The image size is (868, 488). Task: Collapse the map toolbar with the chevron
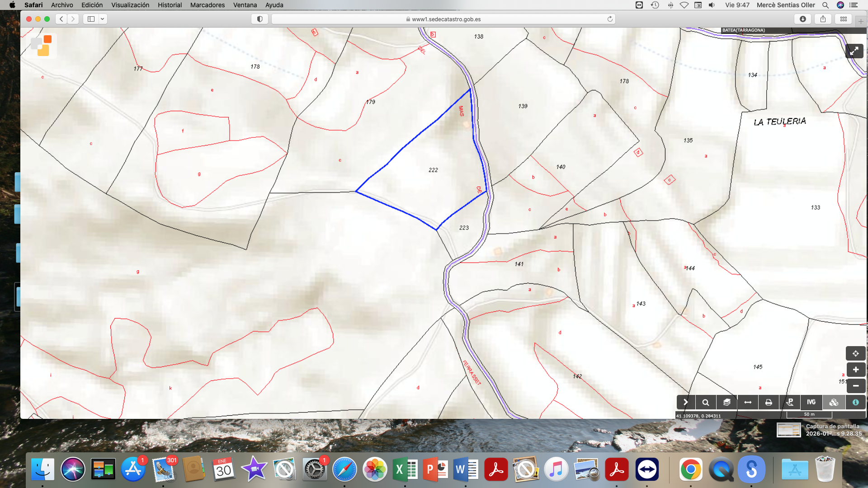[x=685, y=402]
